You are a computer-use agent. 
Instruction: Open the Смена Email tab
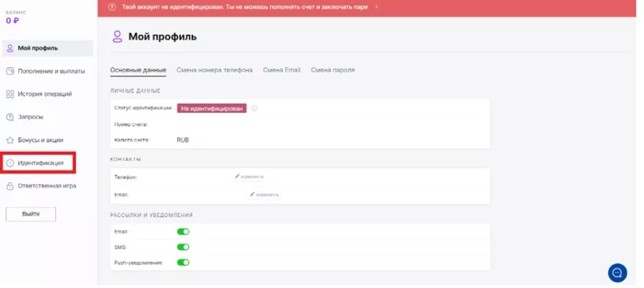(282, 70)
